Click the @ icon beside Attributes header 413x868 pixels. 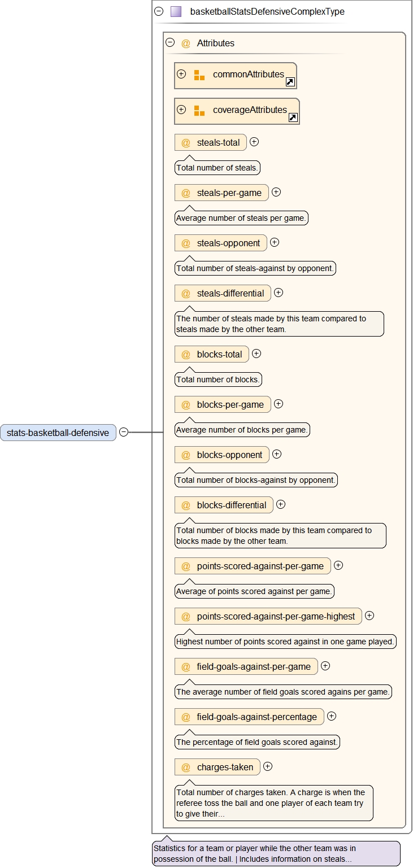[x=186, y=43]
